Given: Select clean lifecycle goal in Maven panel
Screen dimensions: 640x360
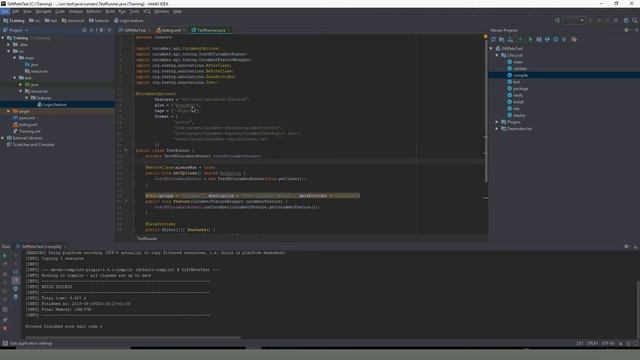Looking at the screenshot, I should tap(518, 62).
